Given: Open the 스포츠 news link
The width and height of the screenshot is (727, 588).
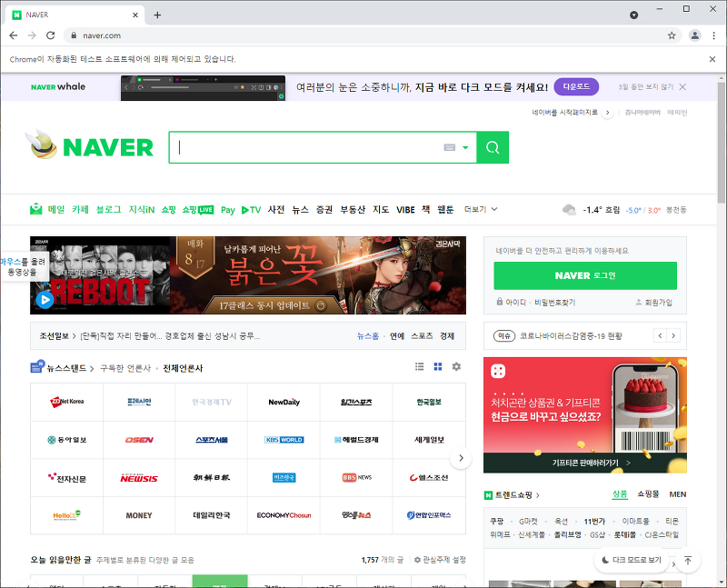Looking at the screenshot, I should [x=422, y=335].
